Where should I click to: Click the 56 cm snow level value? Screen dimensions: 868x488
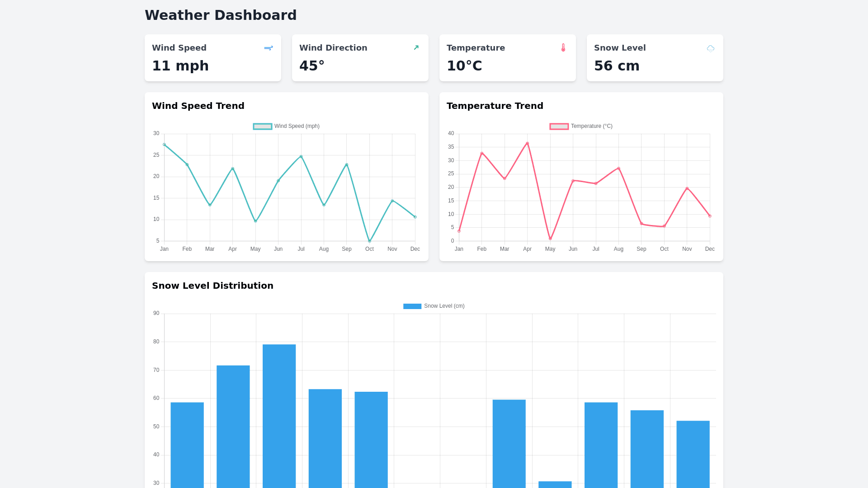(x=617, y=66)
